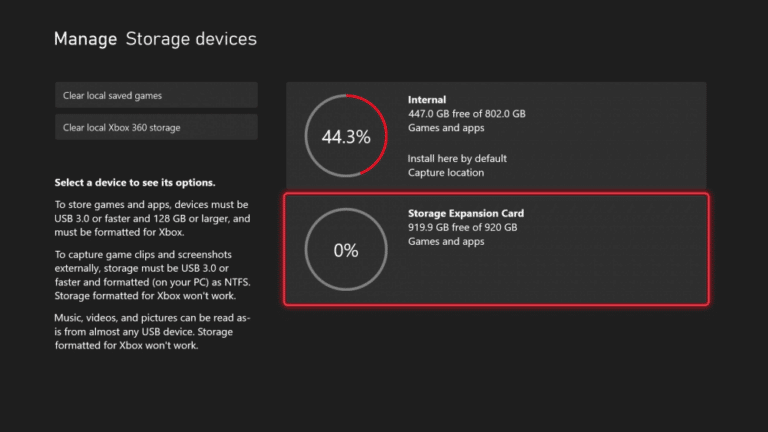Screen dimensions: 768x432
Task: Click the paragraph about music, videos, and pictures
Action: (x=152, y=332)
